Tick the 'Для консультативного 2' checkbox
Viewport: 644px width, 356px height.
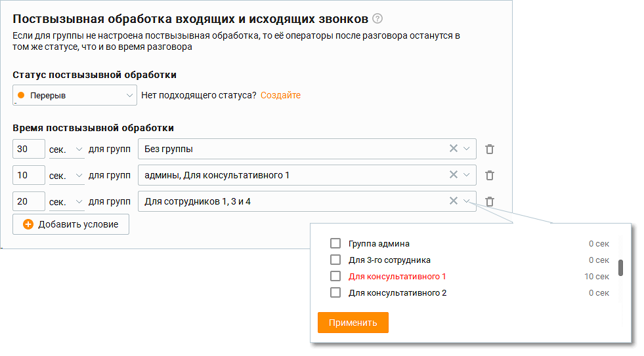click(335, 292)
